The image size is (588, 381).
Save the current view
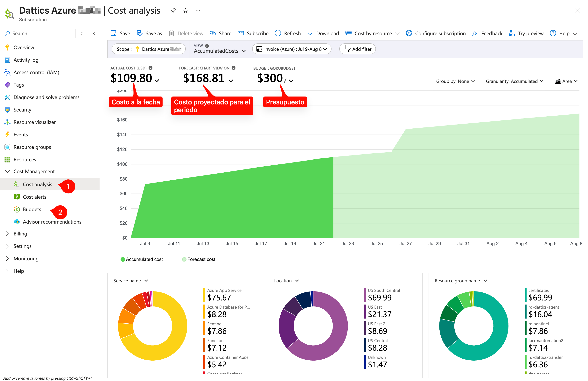[x=120, y=33]
